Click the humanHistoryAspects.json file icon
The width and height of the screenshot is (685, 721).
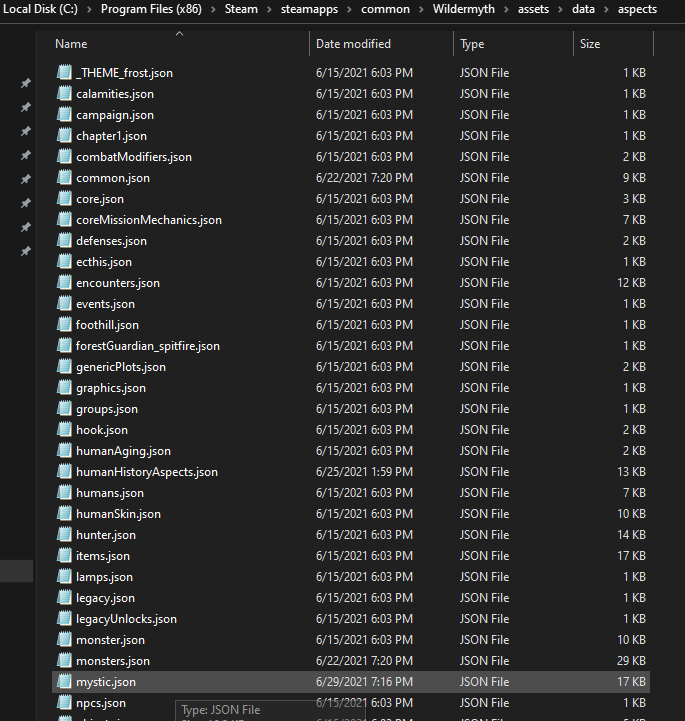[64, 472]
